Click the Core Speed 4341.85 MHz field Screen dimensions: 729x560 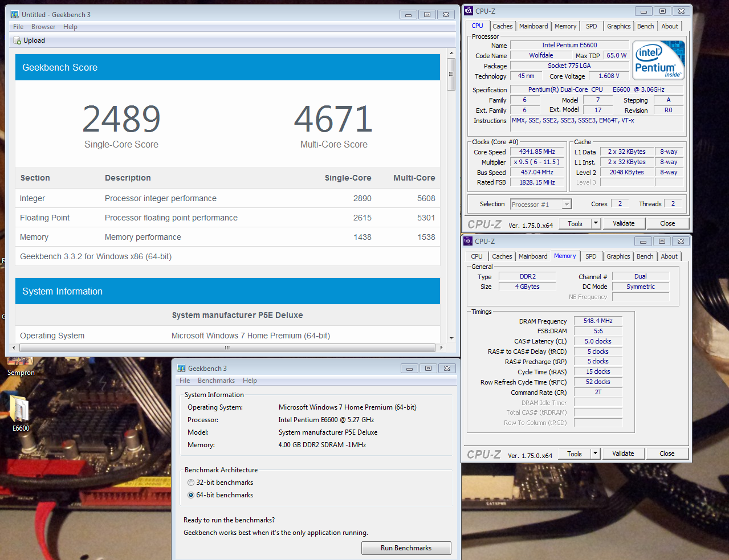tap(537, 152)
